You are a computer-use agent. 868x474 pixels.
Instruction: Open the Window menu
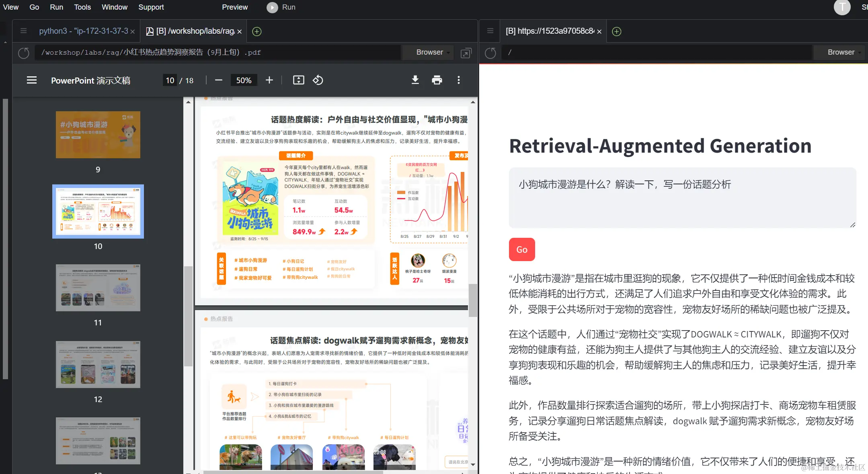pos(115,7)
